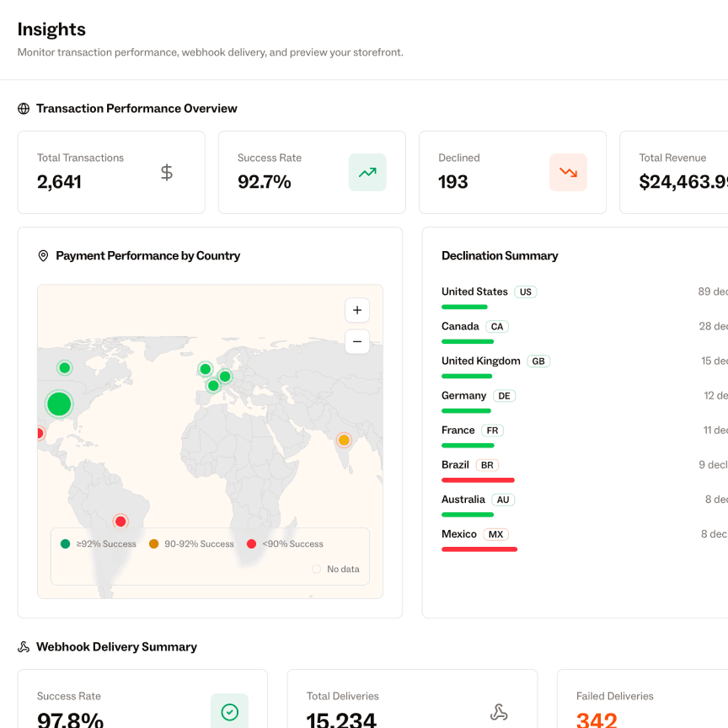Zoom out on the world map

click(x=356, y=341)
